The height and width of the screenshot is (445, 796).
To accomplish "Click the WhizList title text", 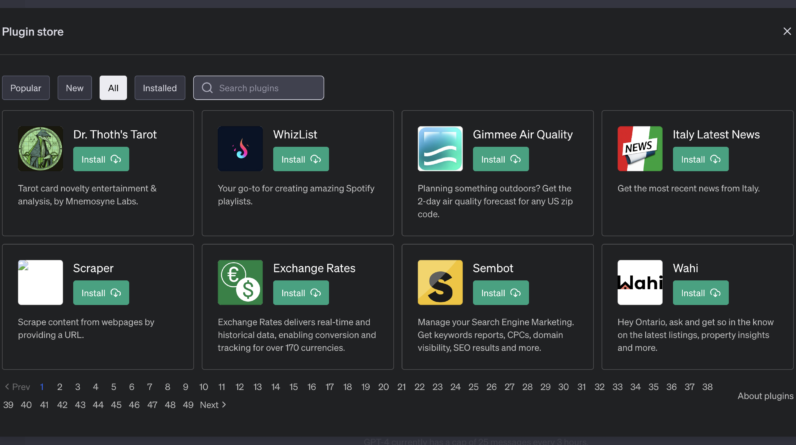I will pyautogui.click(x=295, y=134).
